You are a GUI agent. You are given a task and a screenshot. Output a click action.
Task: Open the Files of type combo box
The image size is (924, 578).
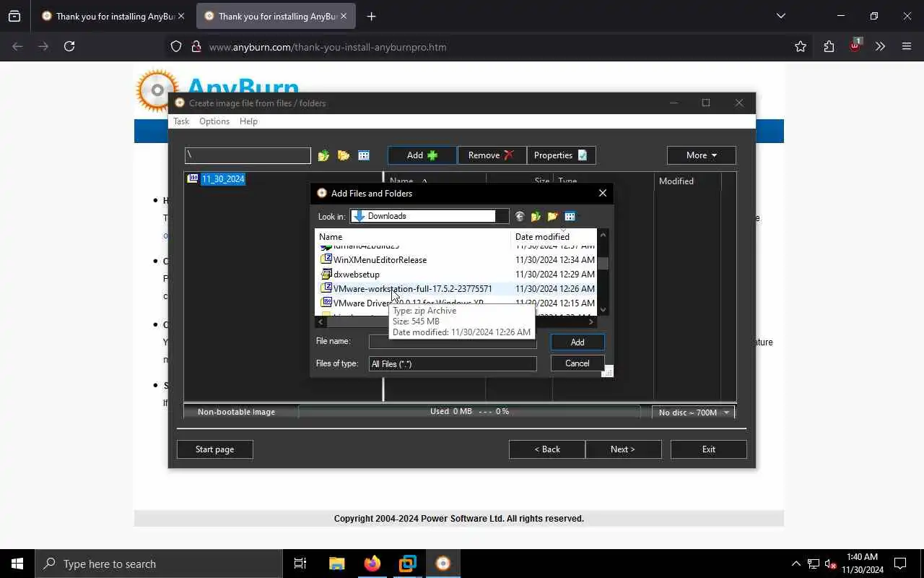point(453,363)
